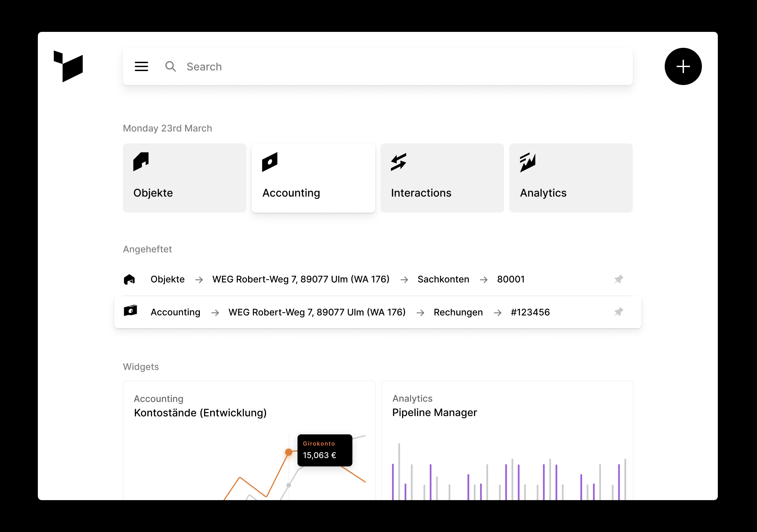The width and height of the screenshot is (757, 532).
Task: Open the Objekte module card
Action: coord(185,178)
